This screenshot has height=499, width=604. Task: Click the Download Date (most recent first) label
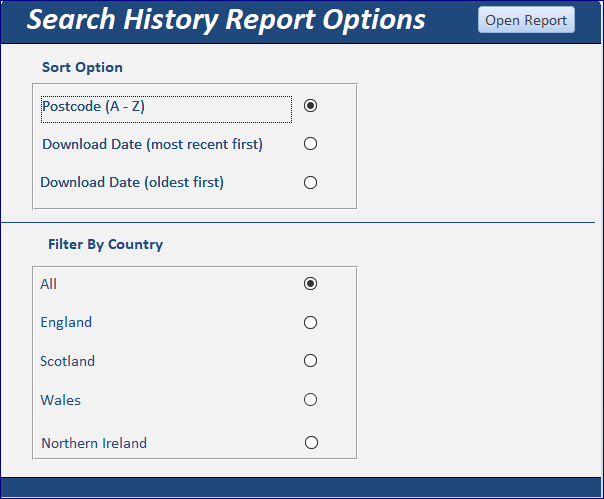coord(152,144)
